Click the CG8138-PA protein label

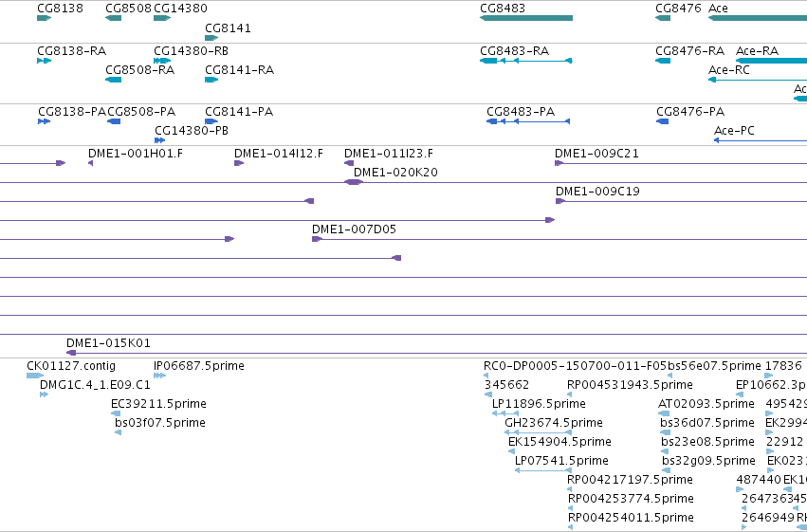pos(71,112)
